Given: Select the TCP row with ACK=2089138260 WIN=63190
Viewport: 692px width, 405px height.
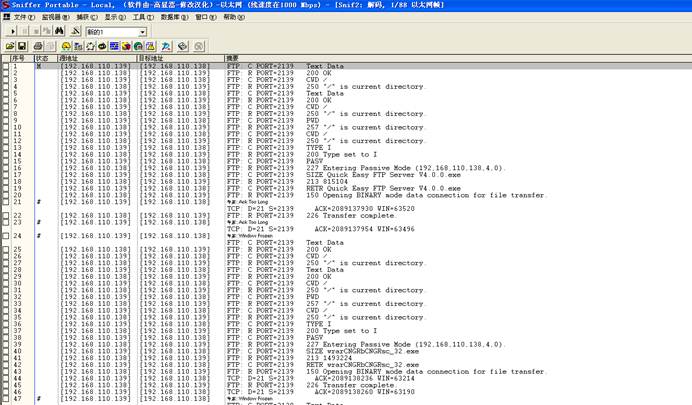Looking at the screenshot, I should point(346,392).
